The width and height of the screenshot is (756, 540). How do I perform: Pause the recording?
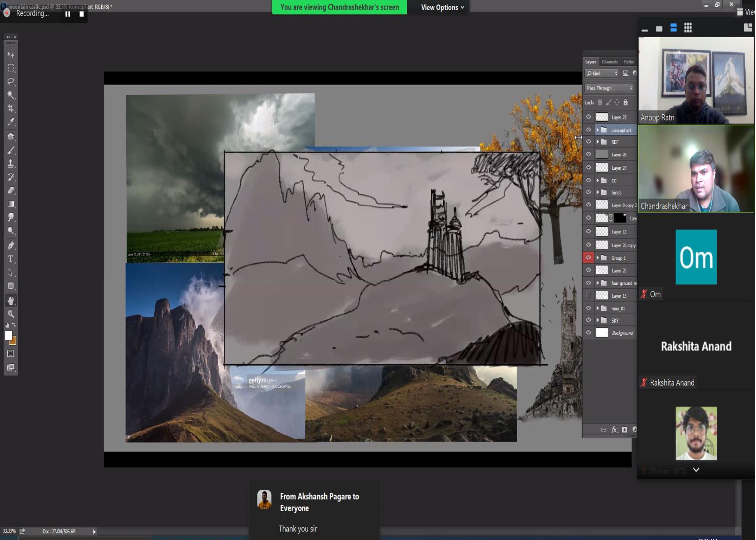[68, 14]
